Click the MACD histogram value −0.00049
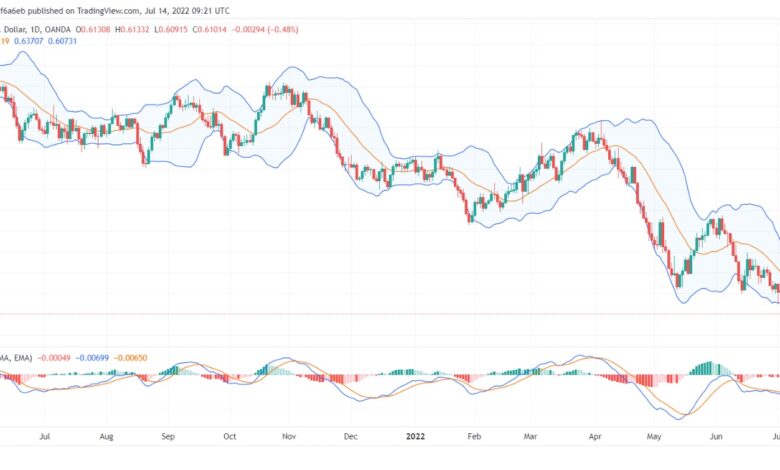The width and height of the screenshot is (780, 470). [x=54, y=358]
